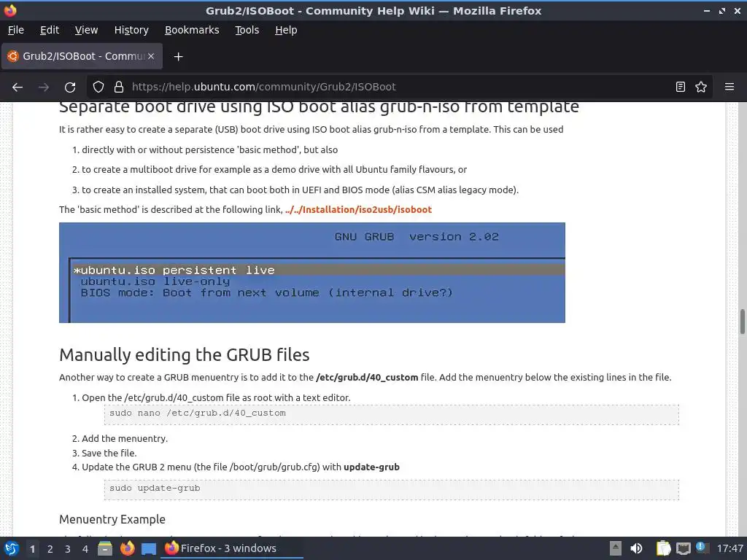Click the 'sudo update-grub' code text
The image size is (747, 560).
155,488
